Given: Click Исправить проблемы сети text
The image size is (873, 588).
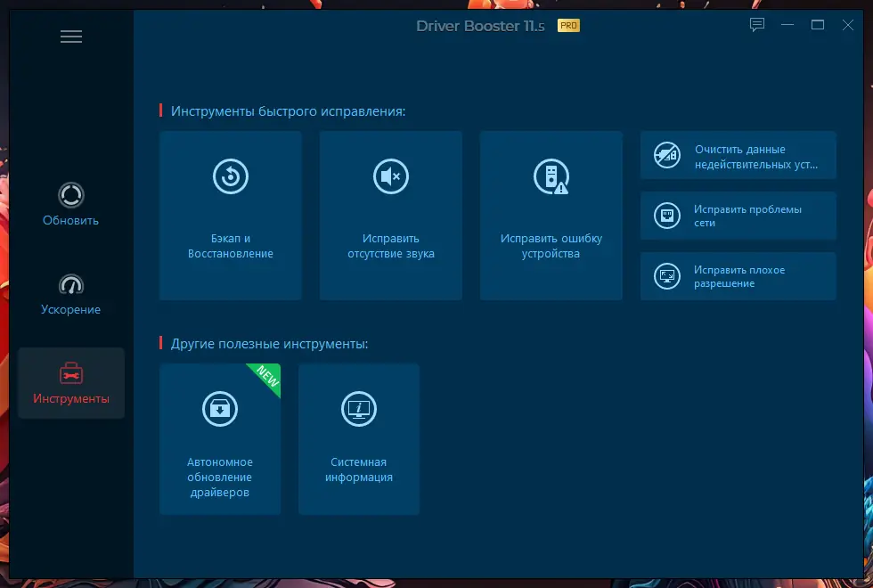Looking at the screenshot, I should click(747, 216).
